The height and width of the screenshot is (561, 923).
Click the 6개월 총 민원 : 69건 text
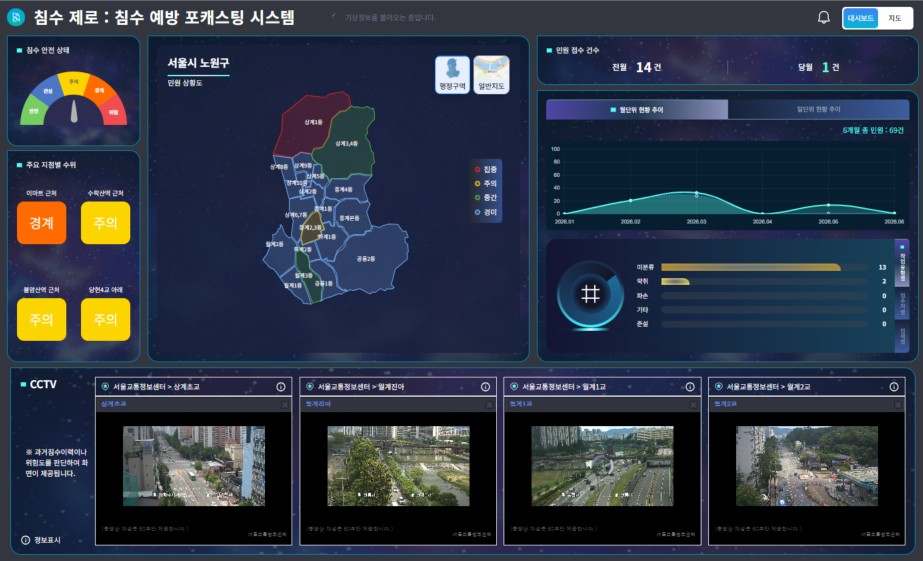pos(873,130)
